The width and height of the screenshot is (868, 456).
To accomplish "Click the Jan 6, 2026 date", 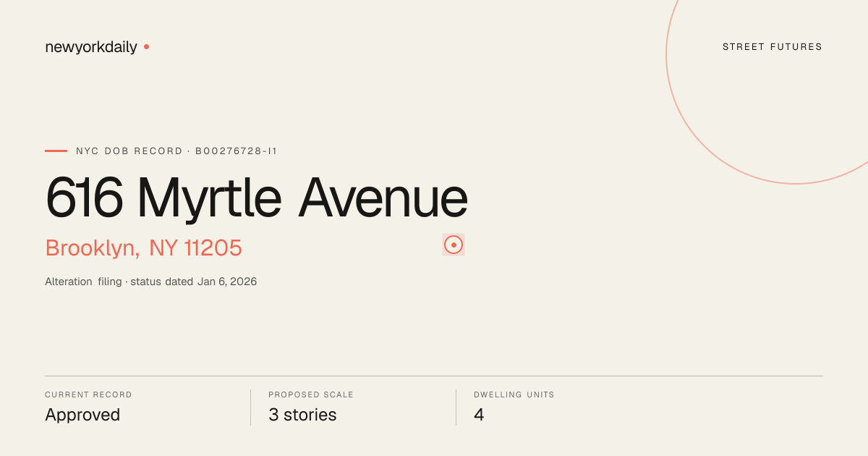I will click(227, 282).
